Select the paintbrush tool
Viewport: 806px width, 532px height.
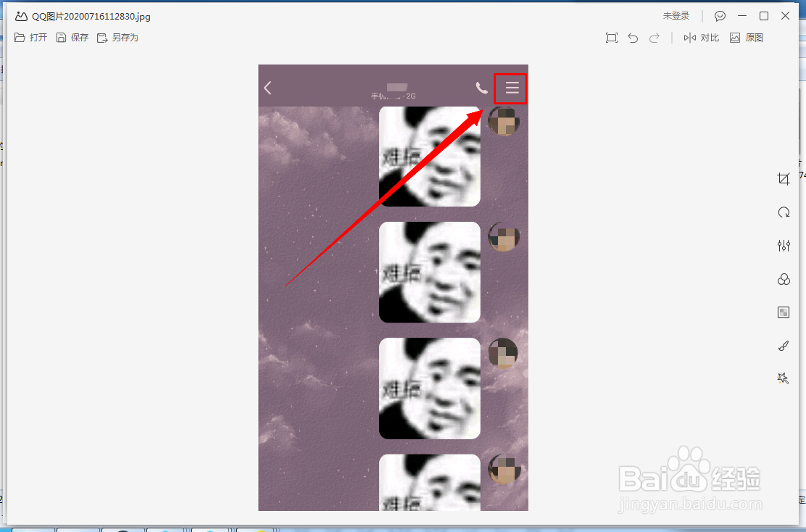pos(784,346)
